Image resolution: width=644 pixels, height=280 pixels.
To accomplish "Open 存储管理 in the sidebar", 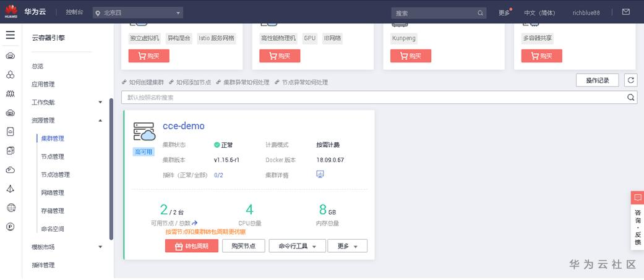I will click(53, 211).
